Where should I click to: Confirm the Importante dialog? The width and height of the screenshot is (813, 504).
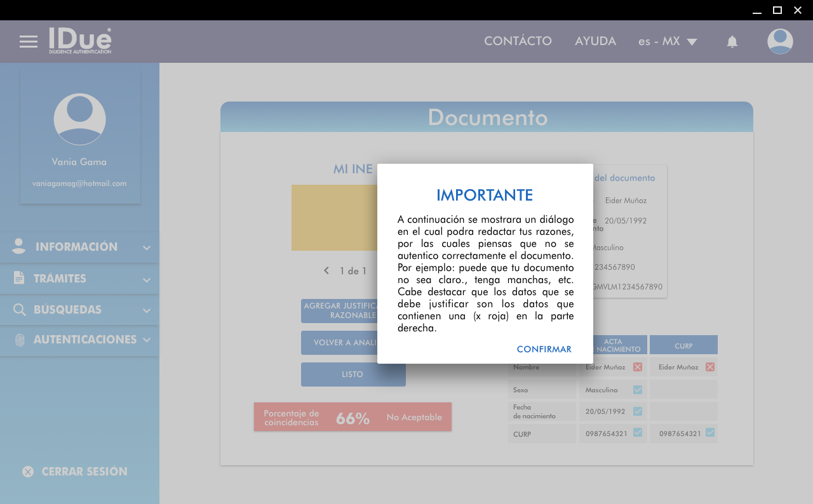coord(544,349)
